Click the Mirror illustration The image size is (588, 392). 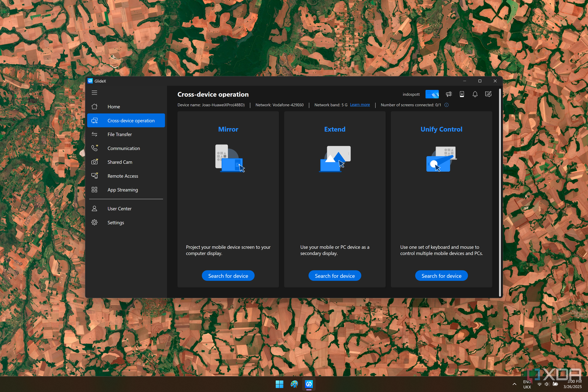[x=230, y=158]
